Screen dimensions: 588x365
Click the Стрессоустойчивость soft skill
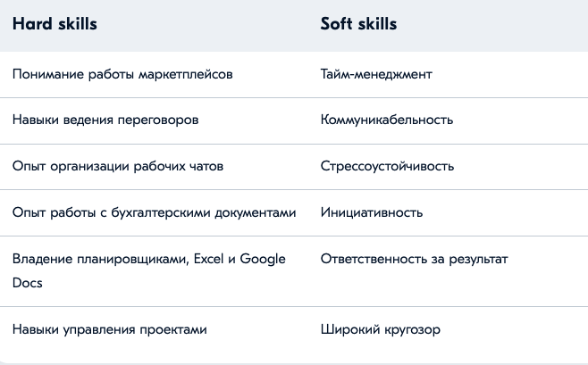(387, 166)
